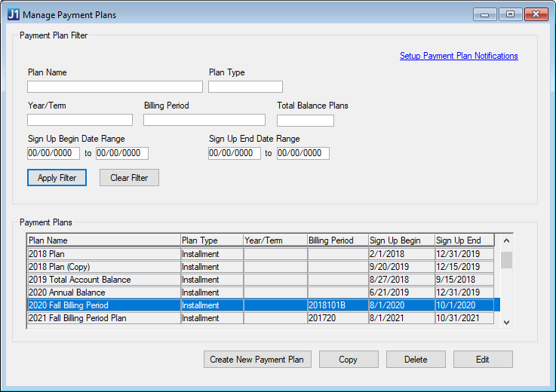The width and height of the screenshot is (556, 392).
Task: Click Sign Up Begin range start date
Action: [54, 153]
